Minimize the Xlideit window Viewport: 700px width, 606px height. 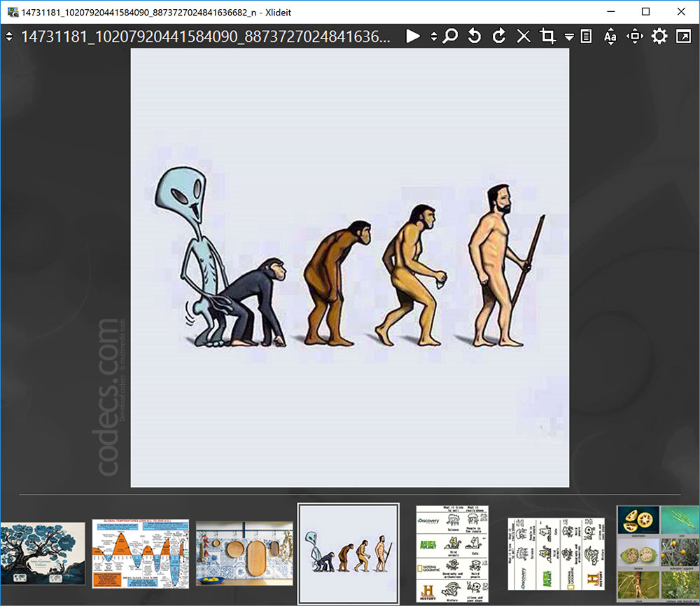tap(610, 12)
